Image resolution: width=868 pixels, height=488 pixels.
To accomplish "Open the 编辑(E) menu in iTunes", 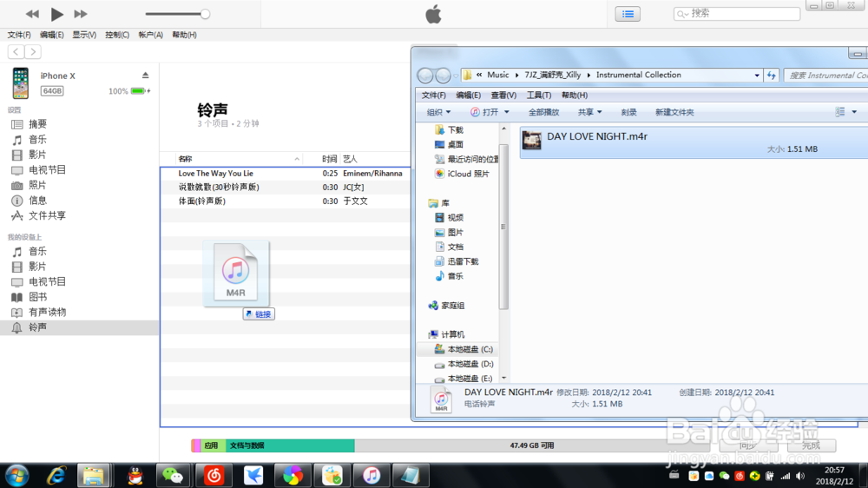I will point(51,35).
